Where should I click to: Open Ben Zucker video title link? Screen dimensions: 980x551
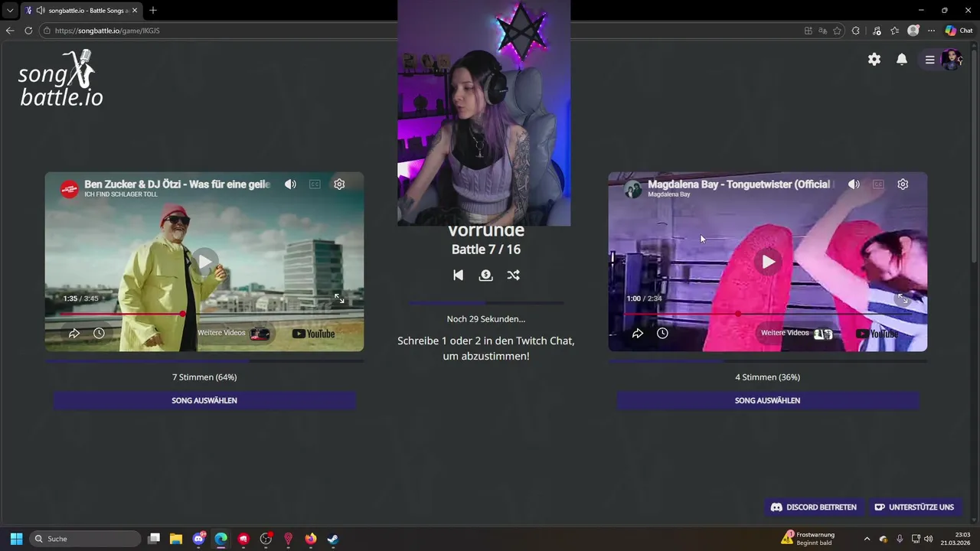pos(177,184)
